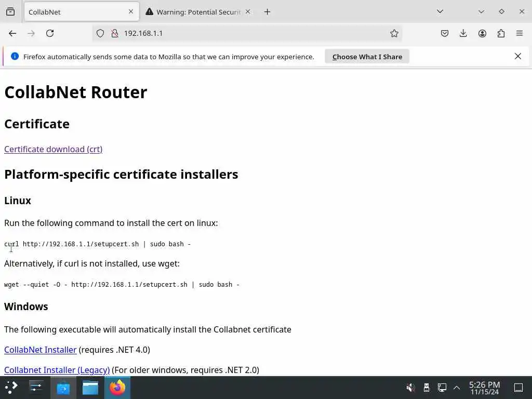Viewport: 532px width, 399px height.
Task: Switch to the Warning: Potential Security tab
Action: click(x=198, y=12)
